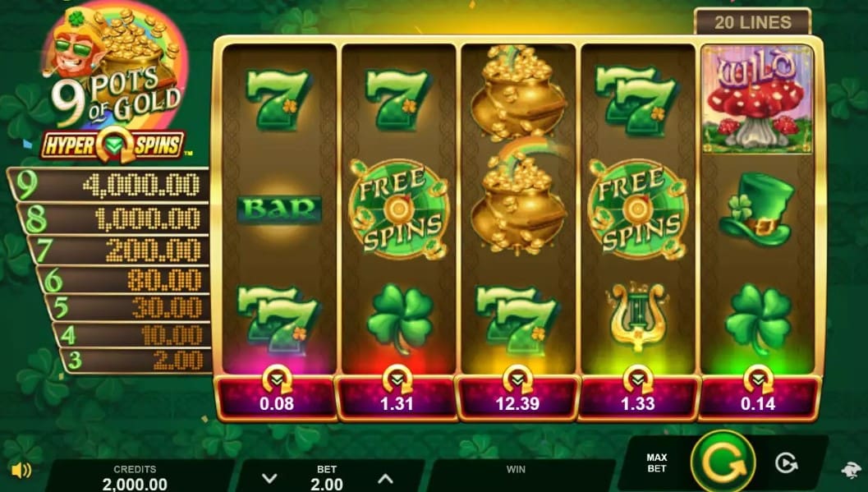This screenshot has height=492, width=868.
Task: Click the BET amount field
Action: tap(327, 478)
